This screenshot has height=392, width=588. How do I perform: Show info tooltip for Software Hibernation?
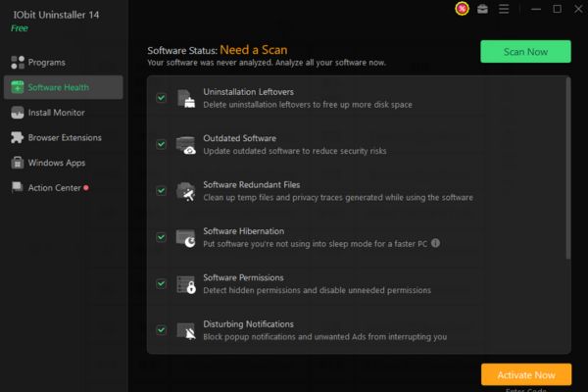[x=435, y=243]
